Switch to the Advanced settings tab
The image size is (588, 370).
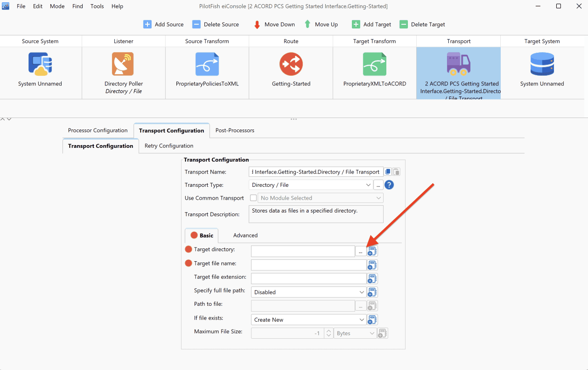[x=245, y=235]
